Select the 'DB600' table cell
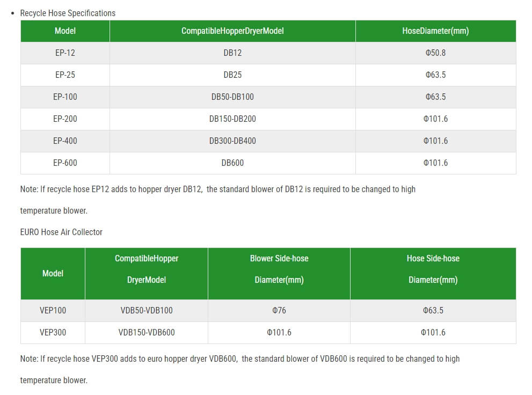Screen dimensions: 532x395 pyautogui.click(x=232, y=163)
